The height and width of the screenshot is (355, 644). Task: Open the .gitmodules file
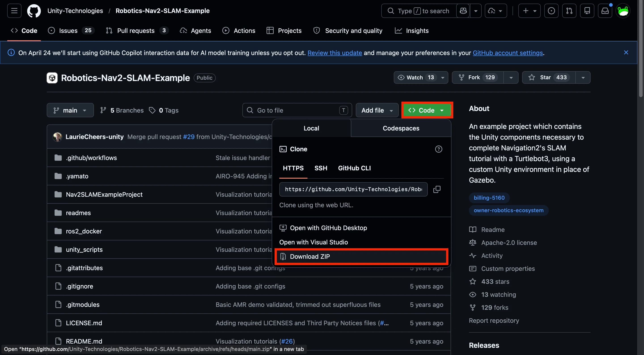(83, 304)
